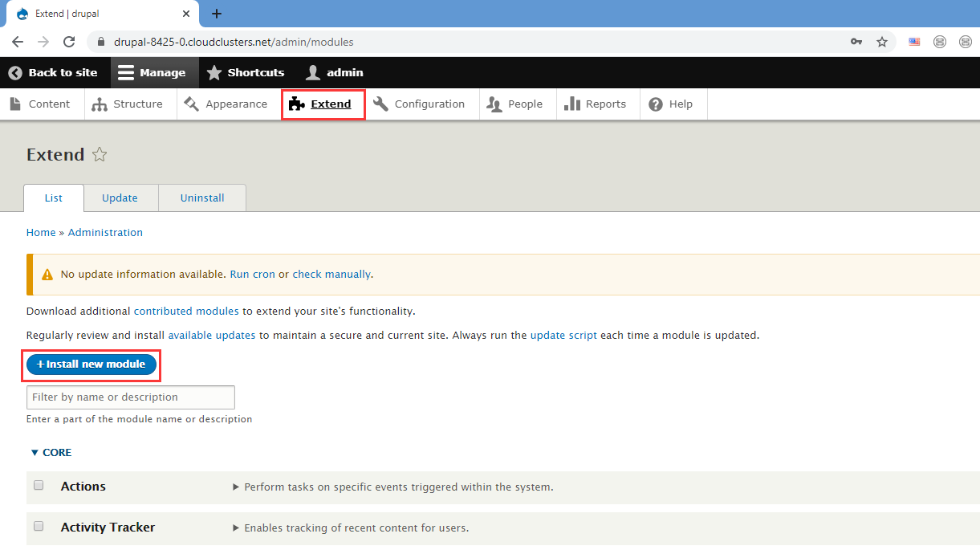Viewport: 980px width, 550px height.
Task: Open the Manage hamburger menu
Action: pyautogui.click(x=126, y=72)
